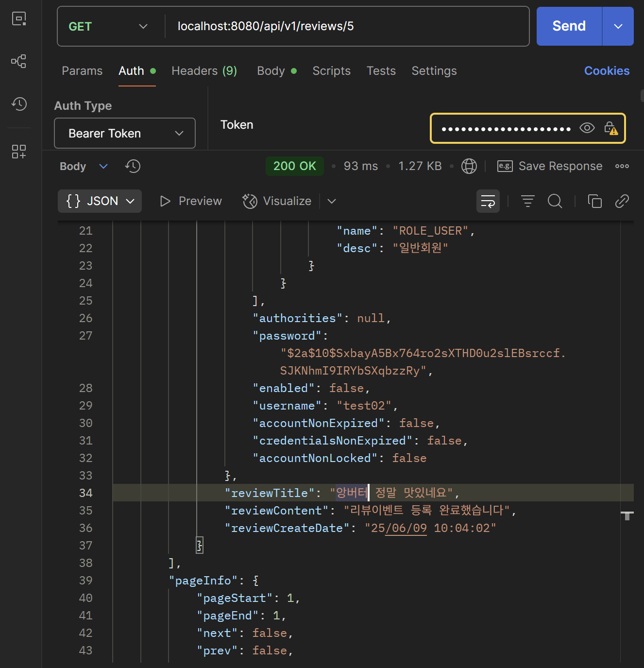Click the token lock warning icon

click(x=611, y=128)
